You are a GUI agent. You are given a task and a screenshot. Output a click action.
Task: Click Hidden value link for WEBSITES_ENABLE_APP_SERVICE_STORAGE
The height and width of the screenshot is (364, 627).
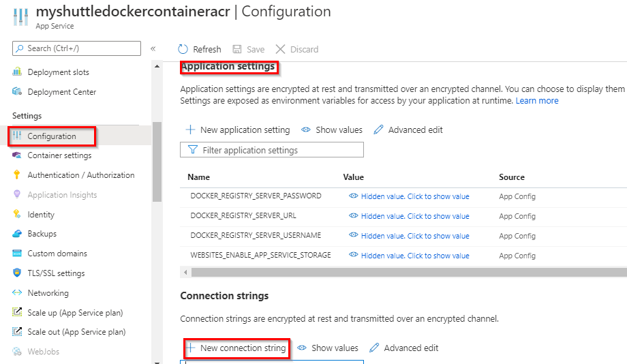pyautogui.click(x=415, y=256)
